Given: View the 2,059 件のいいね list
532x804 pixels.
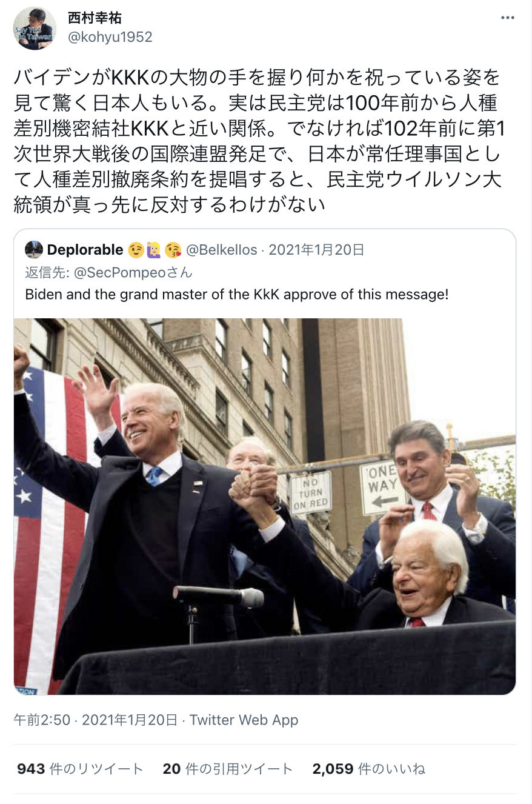Looking at the screenshot, I should point(369,769).
